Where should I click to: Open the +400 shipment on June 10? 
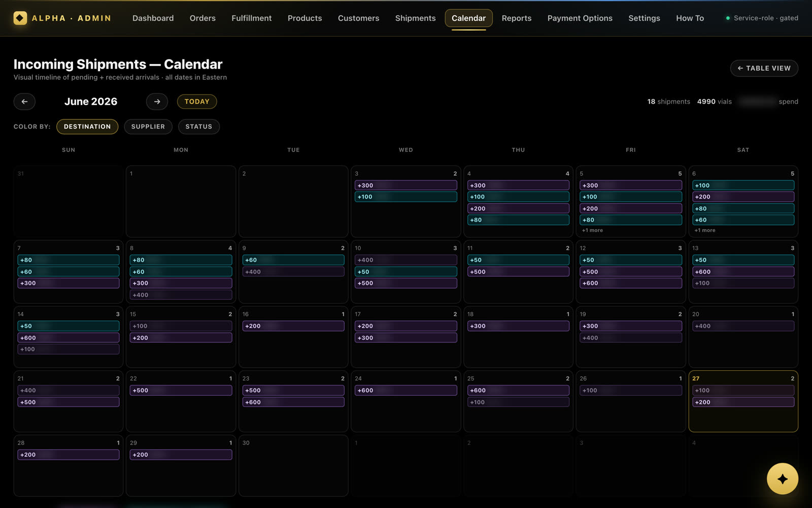pos(405,260)
